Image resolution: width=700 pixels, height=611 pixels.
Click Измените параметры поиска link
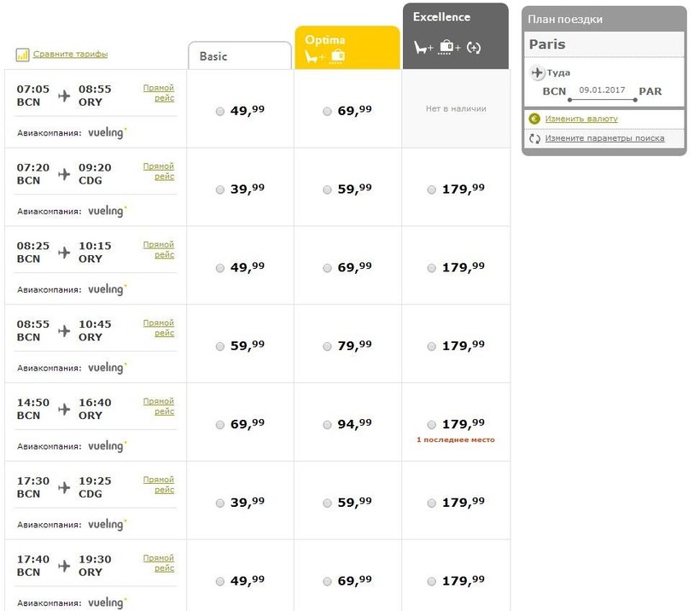[x=604, y=138]
